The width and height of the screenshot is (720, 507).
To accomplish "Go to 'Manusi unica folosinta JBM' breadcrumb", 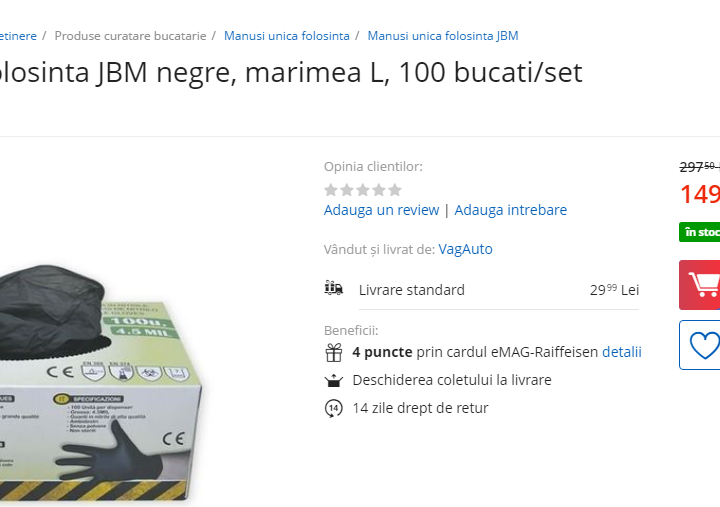I will click(x=443, y=36).
